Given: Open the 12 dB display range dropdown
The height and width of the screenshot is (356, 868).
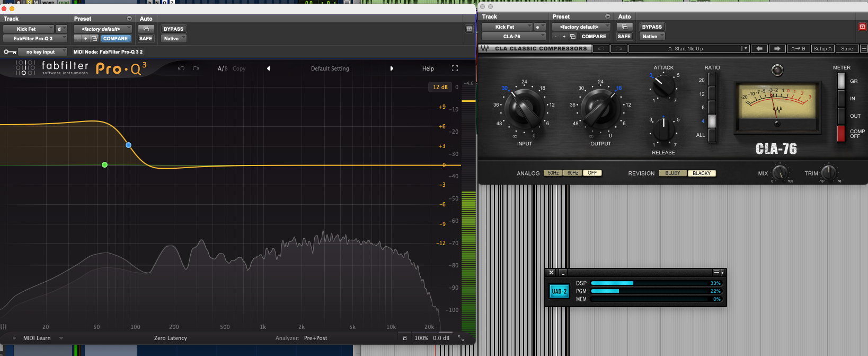Looking at the screenshot, I should (x=440, y=87).
